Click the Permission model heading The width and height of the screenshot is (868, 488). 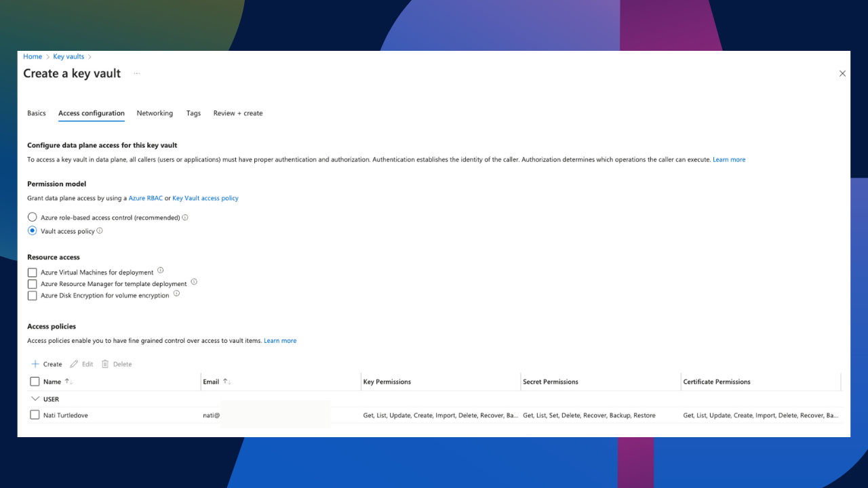click(x=56, y=184)
